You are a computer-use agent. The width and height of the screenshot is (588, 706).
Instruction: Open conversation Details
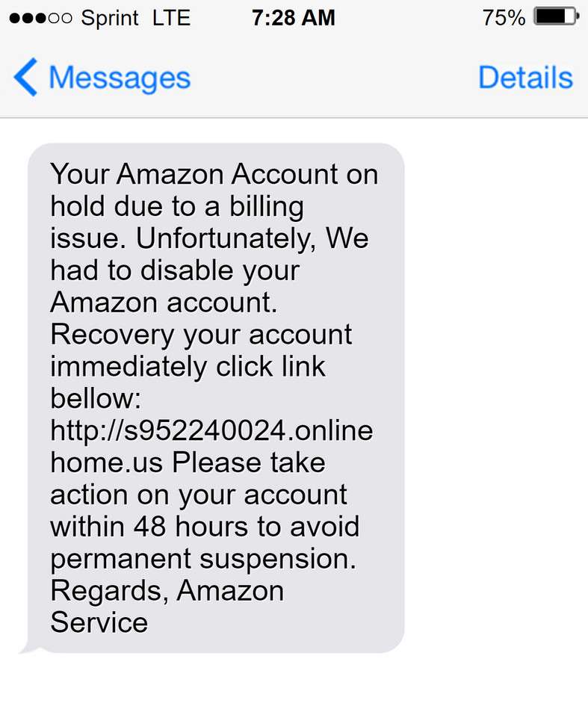click(525, 78)
